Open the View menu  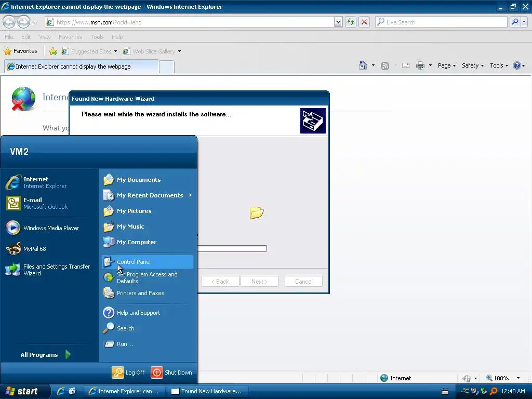click(x=45, y=37)
